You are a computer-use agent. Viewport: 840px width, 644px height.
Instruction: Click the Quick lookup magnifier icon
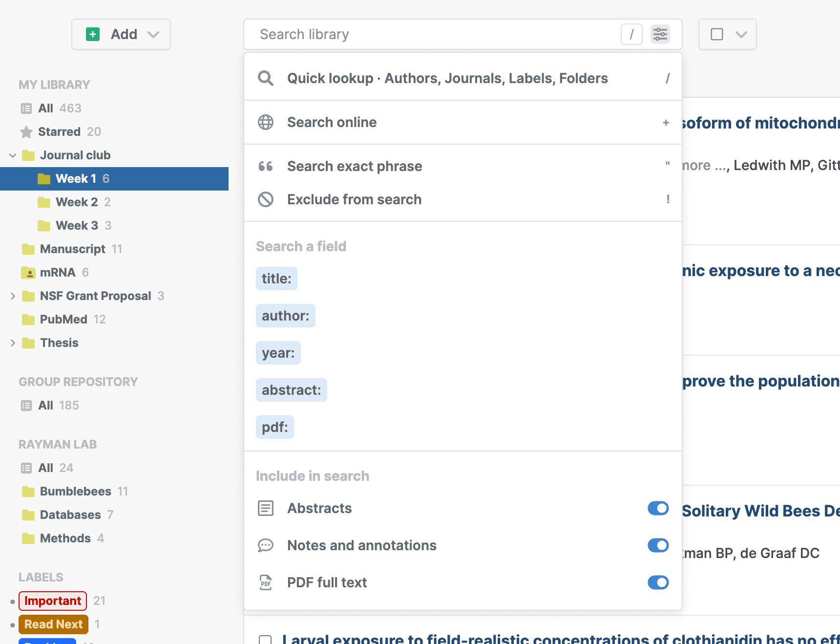pyautogui.click(x=266, y=78)
